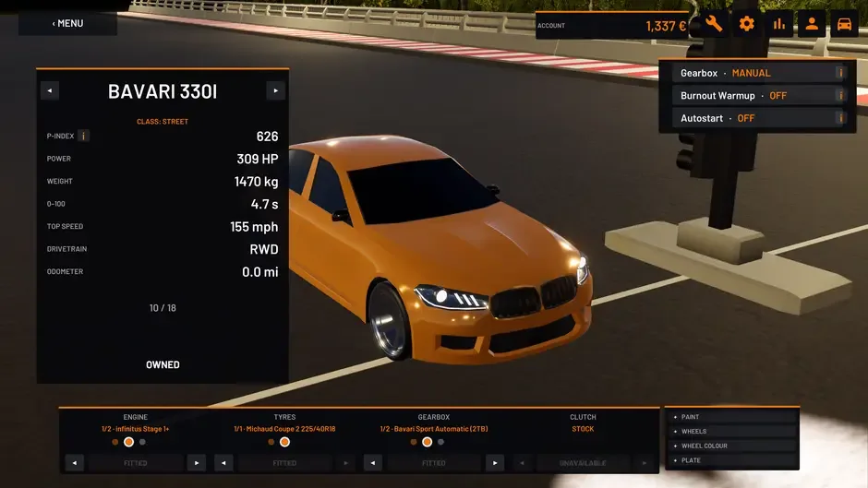The width and height of the screenshot is (868, 488).
Task: Click the OWNED status label
Action: (163, 364)
